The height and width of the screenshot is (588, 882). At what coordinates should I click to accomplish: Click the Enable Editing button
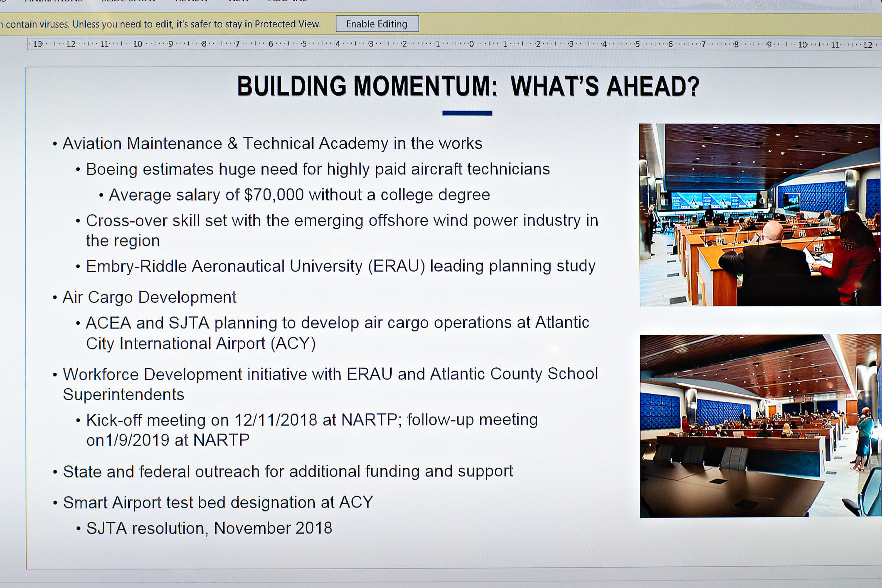[x=377, y=24]
